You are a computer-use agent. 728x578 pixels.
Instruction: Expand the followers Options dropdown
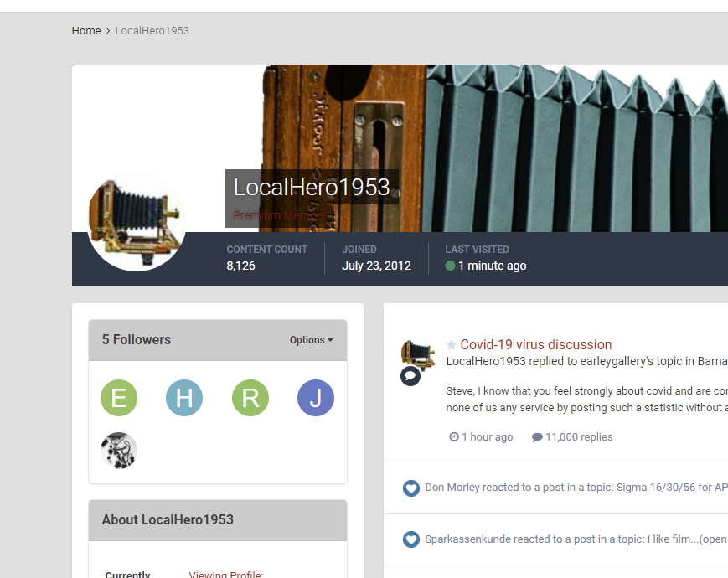(311, 340)
